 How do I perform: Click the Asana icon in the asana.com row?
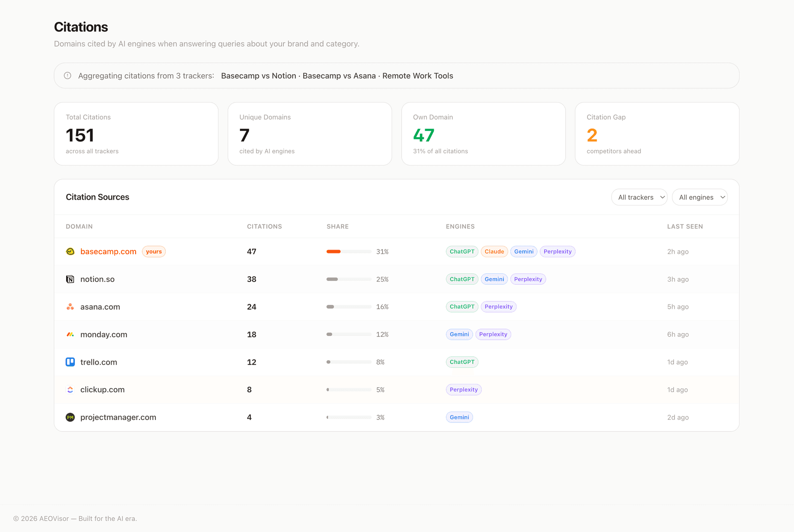(70, 307)
